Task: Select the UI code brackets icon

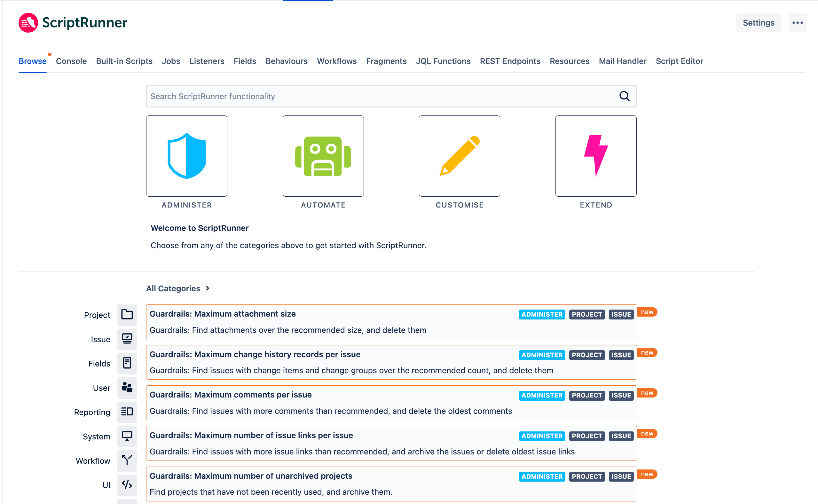Action: pyautogui.click(x=127, y=485)
